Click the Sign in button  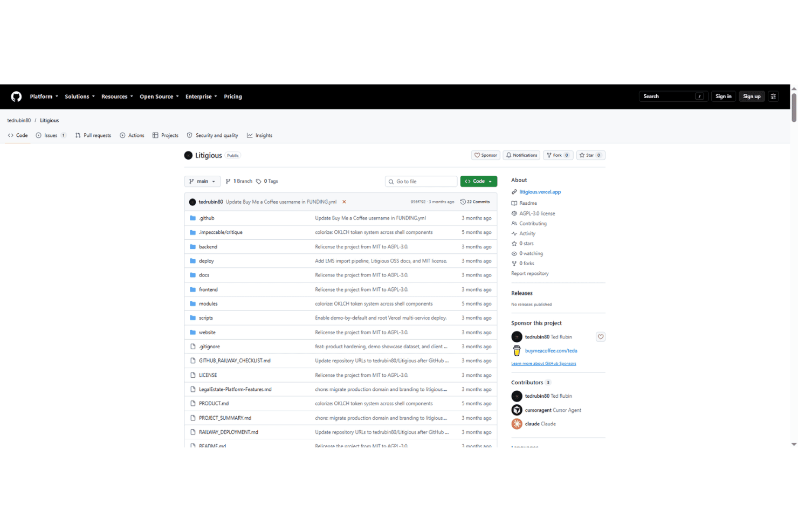(x=723, y=96)
